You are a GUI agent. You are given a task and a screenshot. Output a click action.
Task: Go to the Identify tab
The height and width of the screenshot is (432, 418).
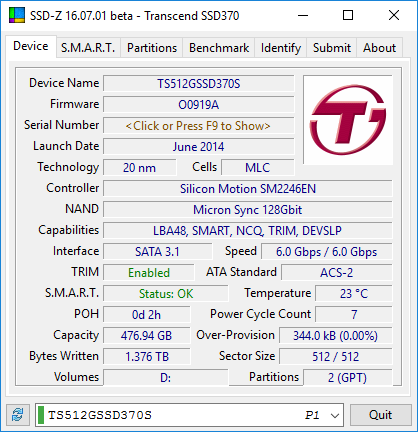pyautogui.click(x=281, y=48)
